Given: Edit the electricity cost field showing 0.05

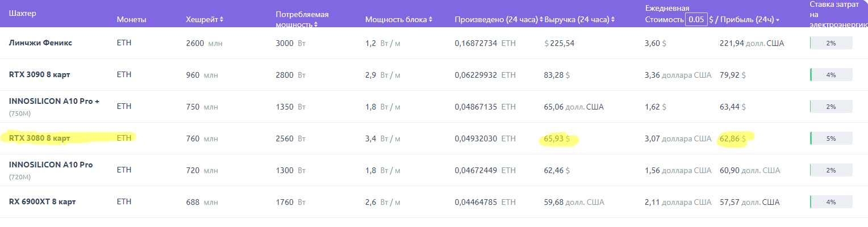Looking at the screenshot, I should click(x=696, y=19).
